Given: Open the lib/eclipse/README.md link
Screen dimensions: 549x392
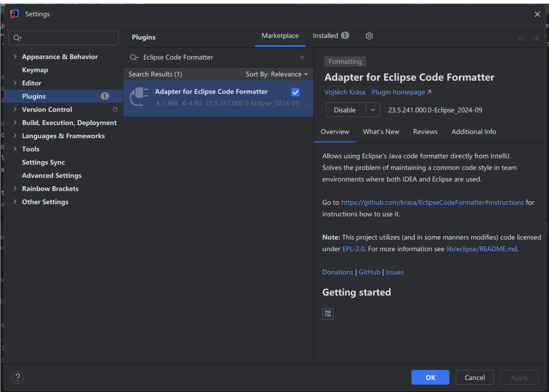Looking at the screenshot, I should pos(481,249).
